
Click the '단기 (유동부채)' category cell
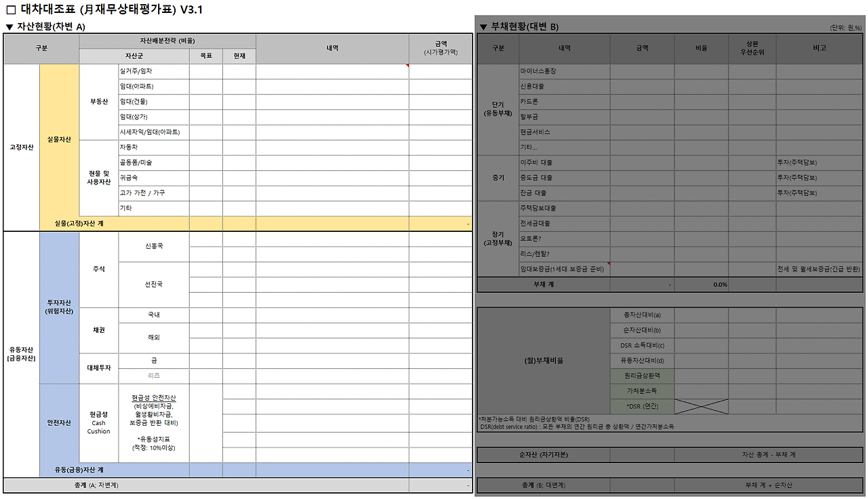(498, 109)
